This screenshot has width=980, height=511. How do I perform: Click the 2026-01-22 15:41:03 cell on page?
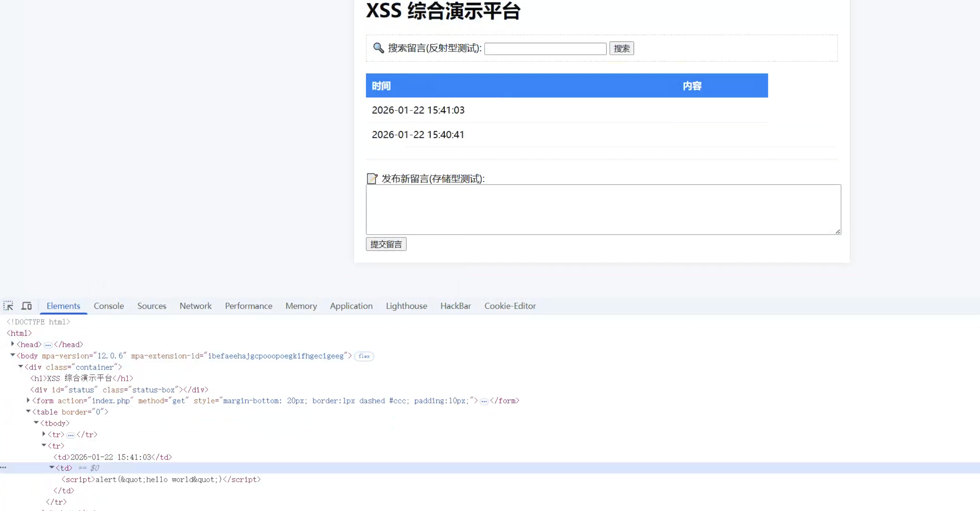click(x=418, y=110)
